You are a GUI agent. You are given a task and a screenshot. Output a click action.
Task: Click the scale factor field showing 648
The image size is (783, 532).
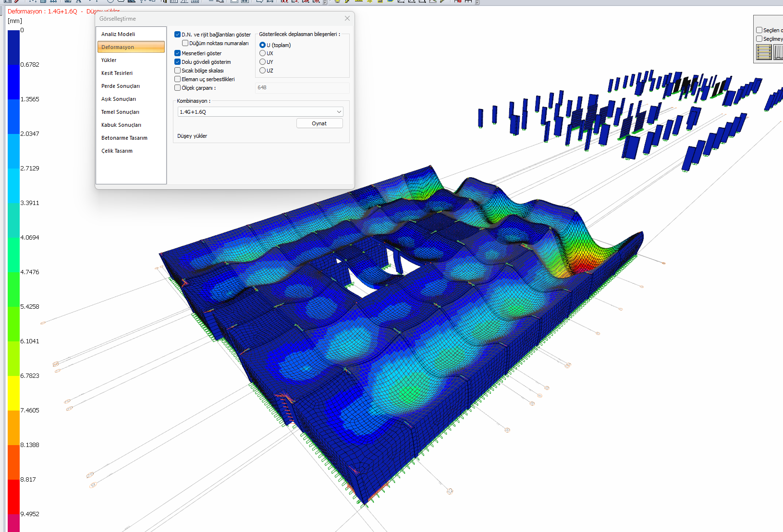[x=302, y=88]
